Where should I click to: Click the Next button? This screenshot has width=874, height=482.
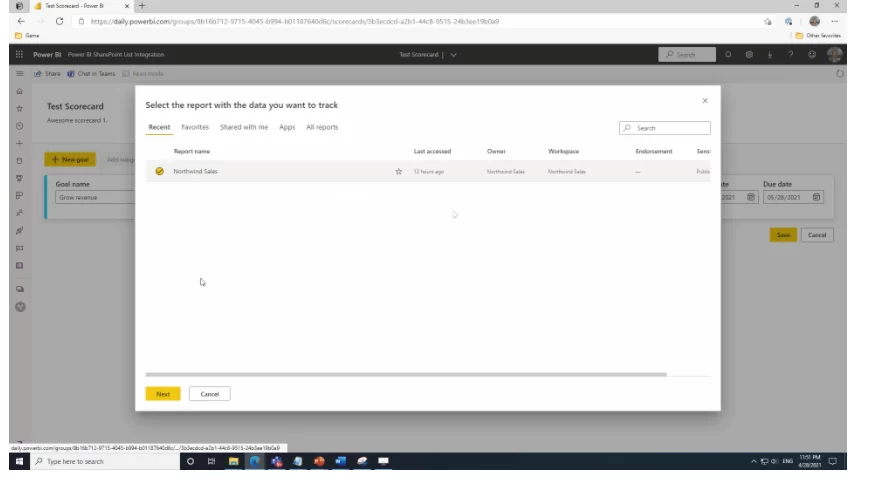tap(163, 394)
